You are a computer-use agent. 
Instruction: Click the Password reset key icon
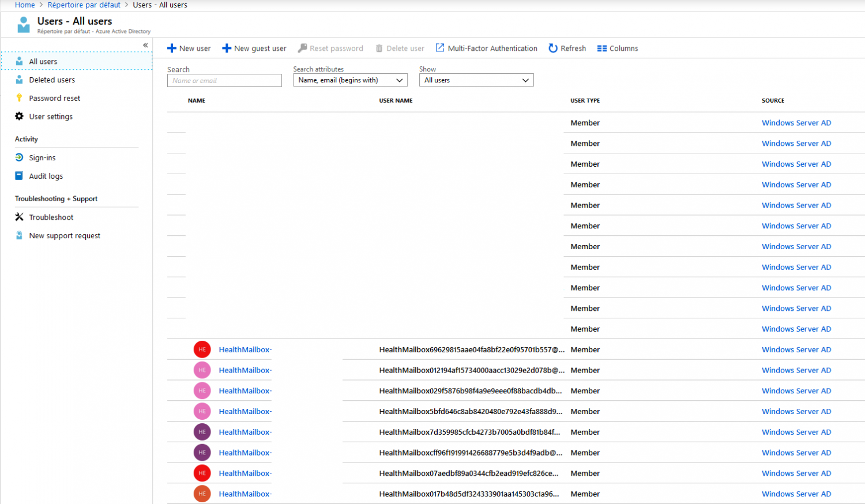[x=19, y=97]
